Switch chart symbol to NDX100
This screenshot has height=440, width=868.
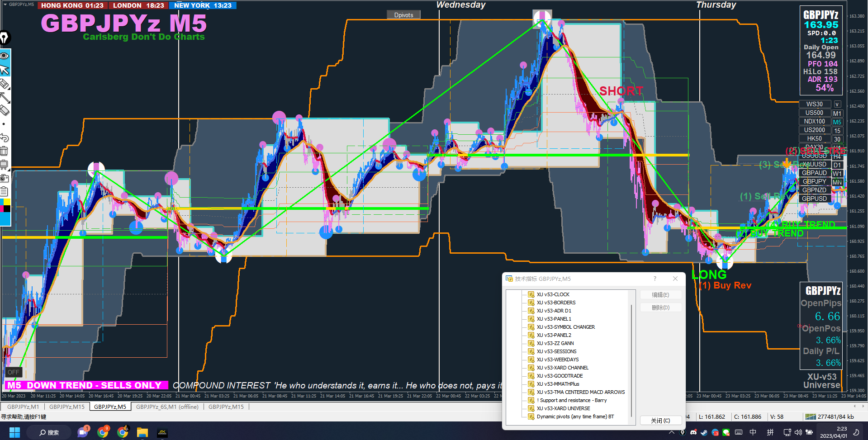click(x=815, y=121)
